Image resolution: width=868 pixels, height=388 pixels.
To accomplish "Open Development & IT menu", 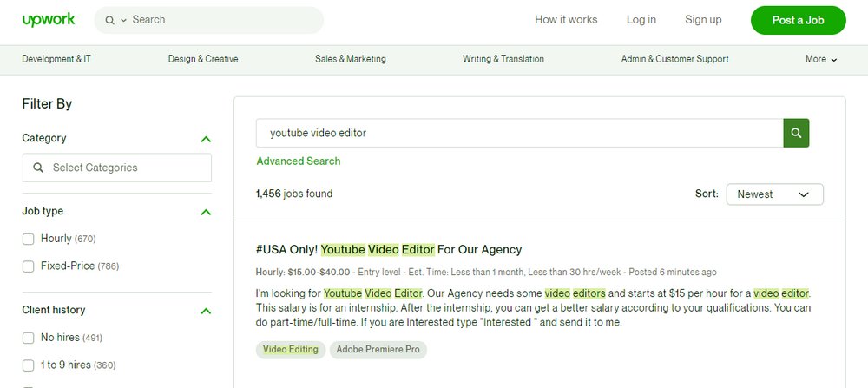I will pos(56,59).
